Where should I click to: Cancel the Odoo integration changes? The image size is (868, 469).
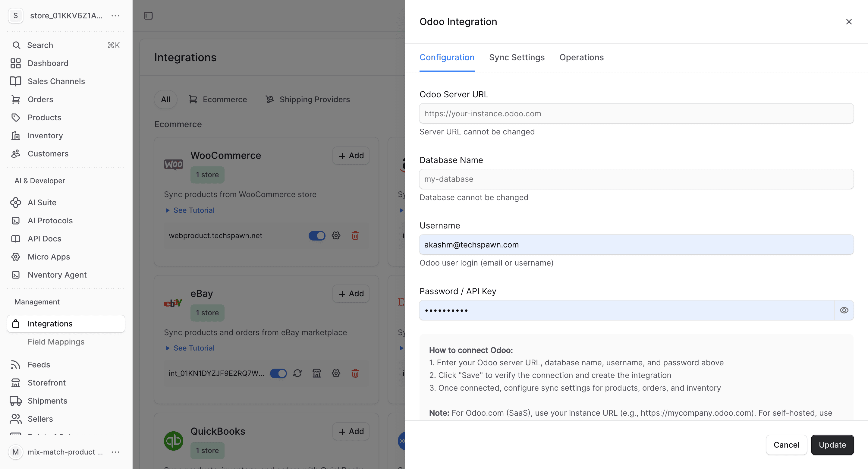pyautogui.click(x=786, y=445)
